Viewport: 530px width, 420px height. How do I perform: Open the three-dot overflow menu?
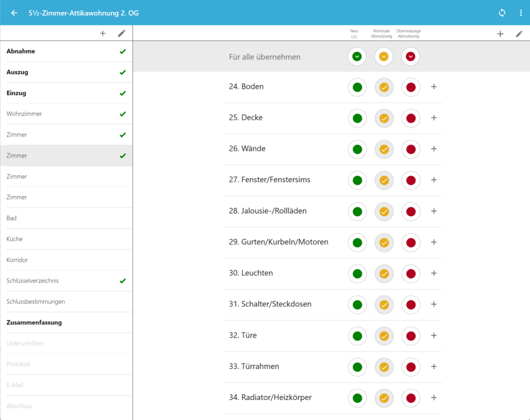[521, 13]
